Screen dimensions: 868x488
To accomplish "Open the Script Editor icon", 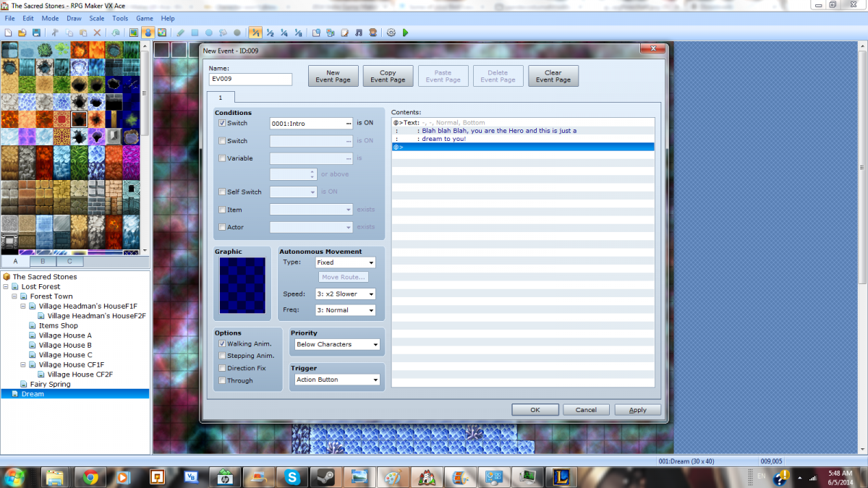I will coord(344,33).
